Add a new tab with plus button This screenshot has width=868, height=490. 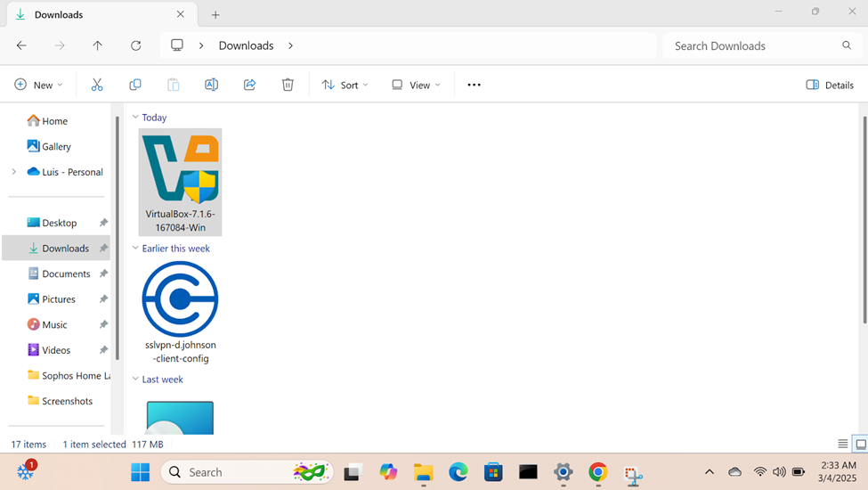click(215, 15)
